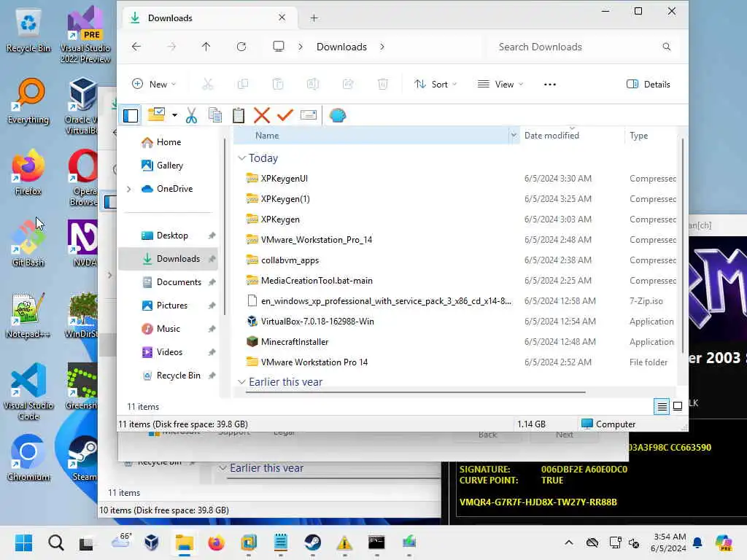Collapse the Today group
747x560 pixels.
[x=241, y=158]
